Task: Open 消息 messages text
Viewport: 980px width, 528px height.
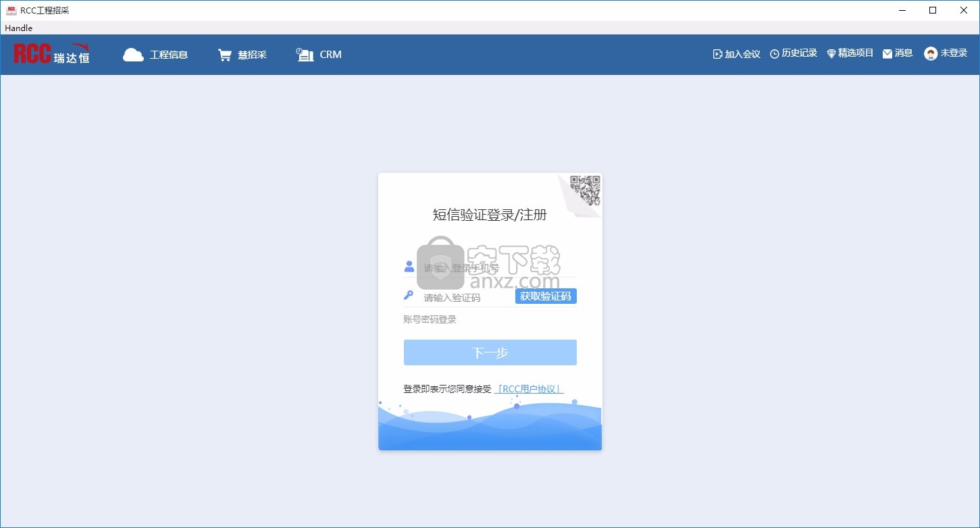Action: [904, 53]
